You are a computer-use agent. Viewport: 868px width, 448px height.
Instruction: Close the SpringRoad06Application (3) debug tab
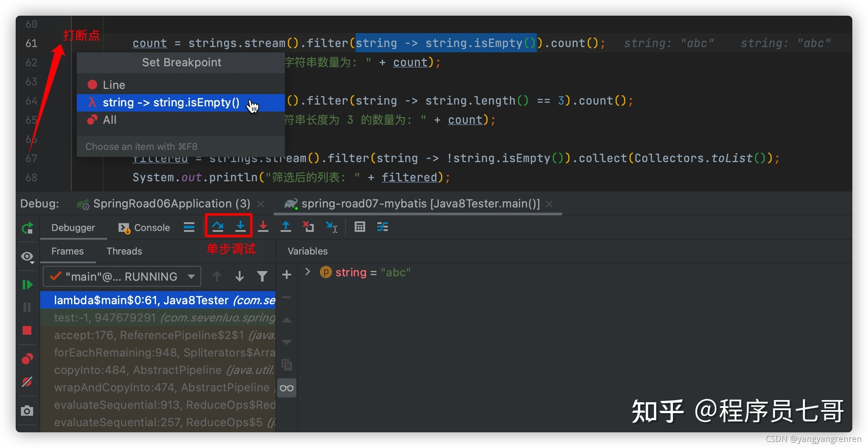(x=261, y=204)
